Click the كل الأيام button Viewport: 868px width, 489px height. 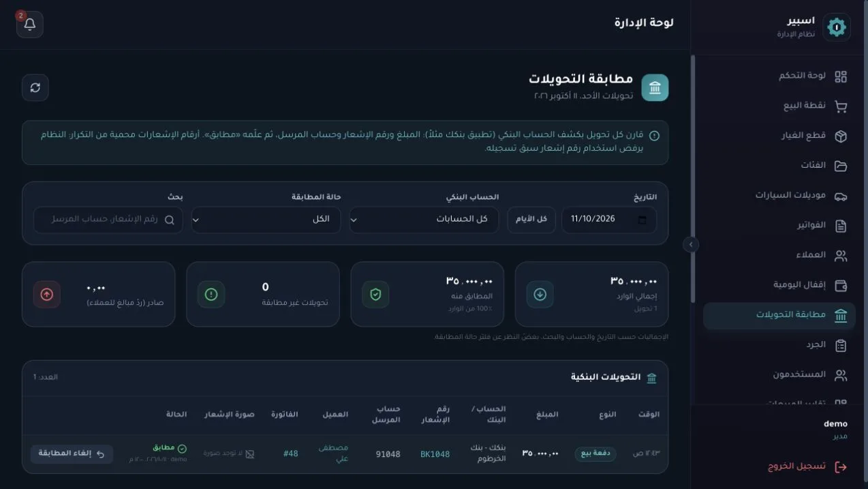531,220
